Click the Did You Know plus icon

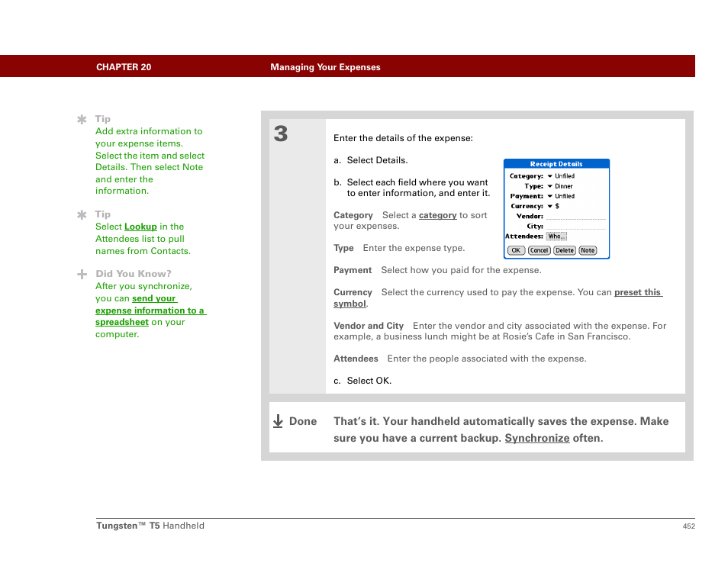pos(82,275)
